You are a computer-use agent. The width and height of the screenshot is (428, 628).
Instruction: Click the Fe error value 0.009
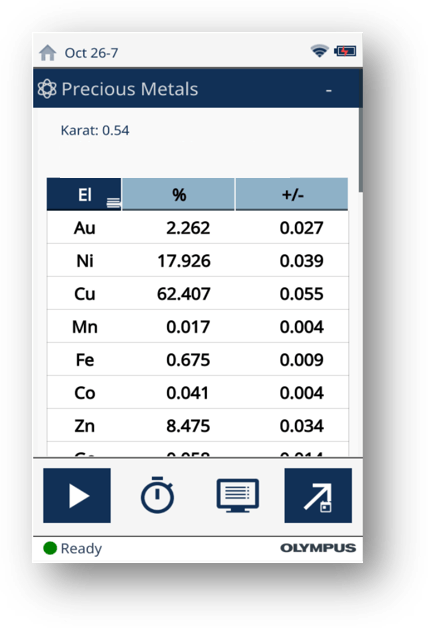pos(301,360)
